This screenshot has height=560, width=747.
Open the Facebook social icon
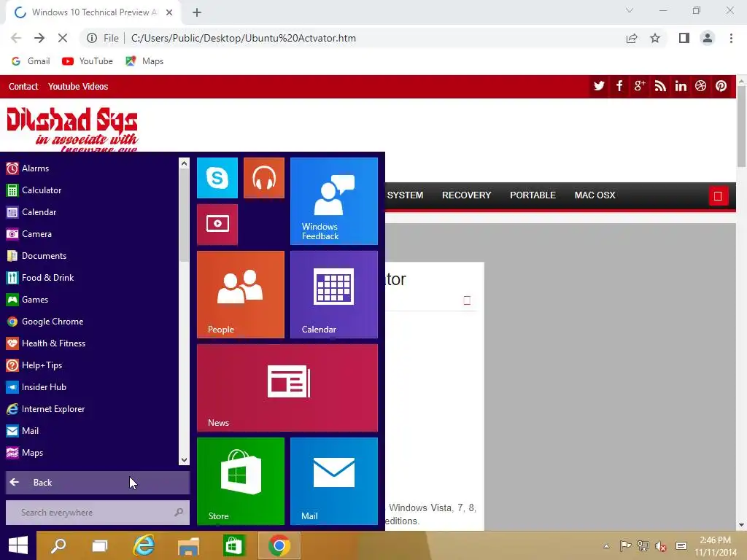click(x=619, y=86)
